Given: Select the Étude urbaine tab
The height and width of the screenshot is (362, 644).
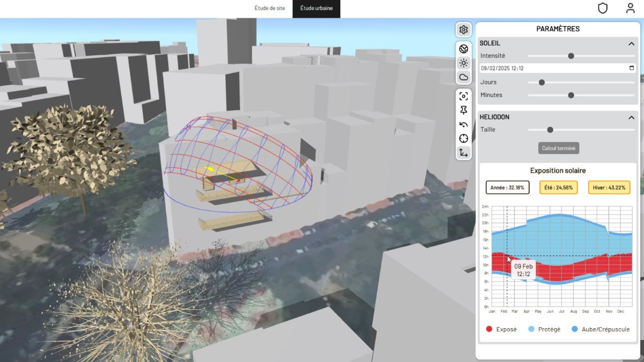Looking at the screenshot, I should click(316, 9).
